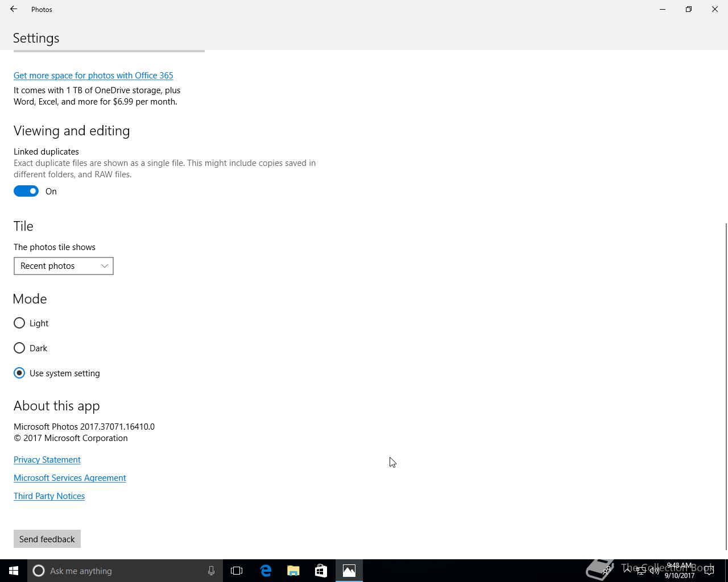Screen dimensions: 728x582
Task: Click the Send feedback button
Action: tap(47, 539)
